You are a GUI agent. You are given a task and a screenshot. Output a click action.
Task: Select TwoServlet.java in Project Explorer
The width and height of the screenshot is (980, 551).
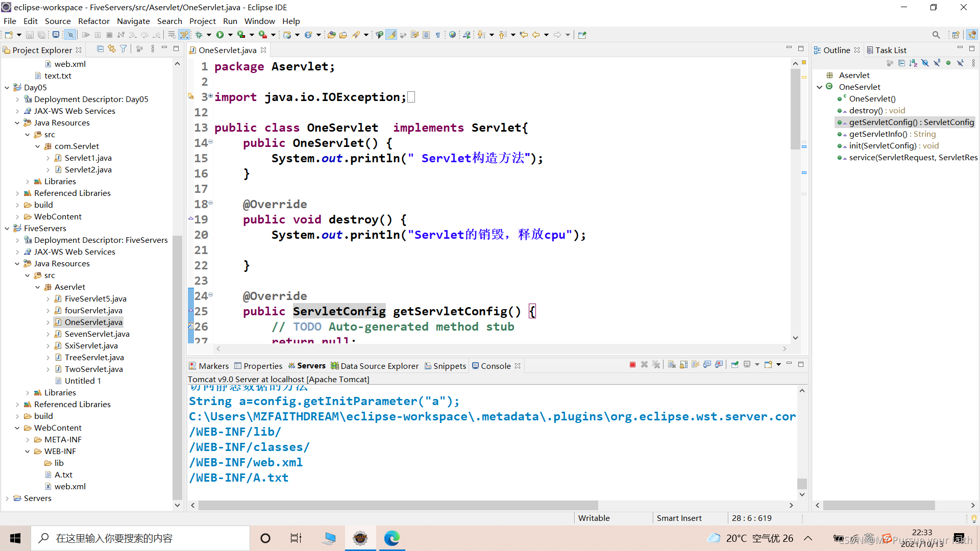click(x=94, y=369)
